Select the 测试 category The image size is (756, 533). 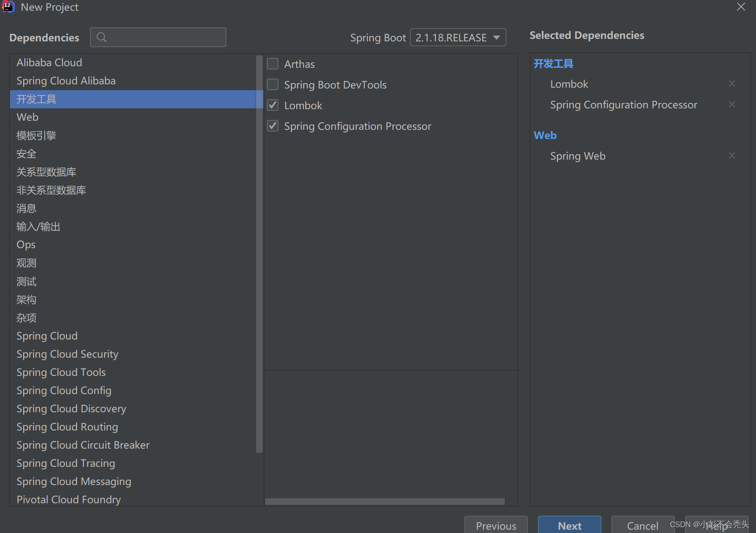[133, 281]
